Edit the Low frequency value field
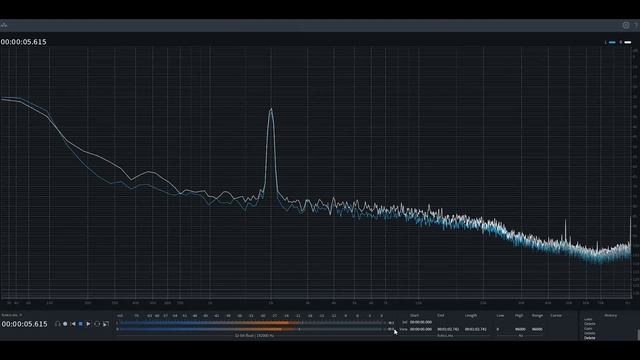 point(498,329)
